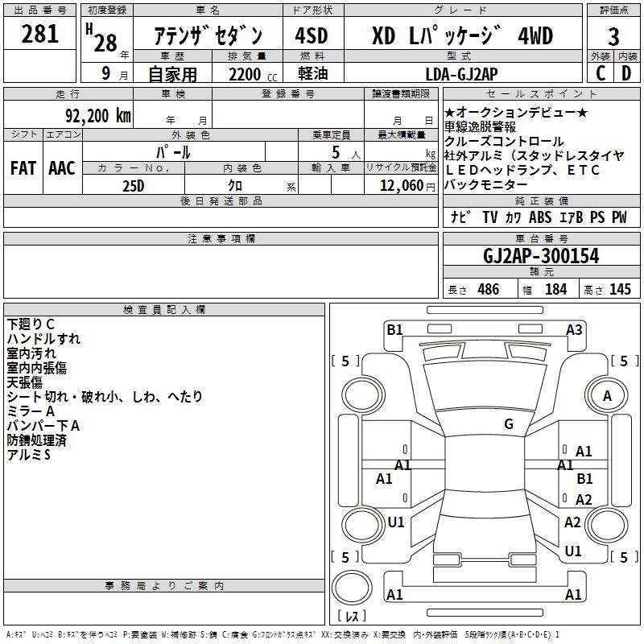Click the model code 'LDA-GJ2AP'
Screen dimensions: 644x644
461,74
